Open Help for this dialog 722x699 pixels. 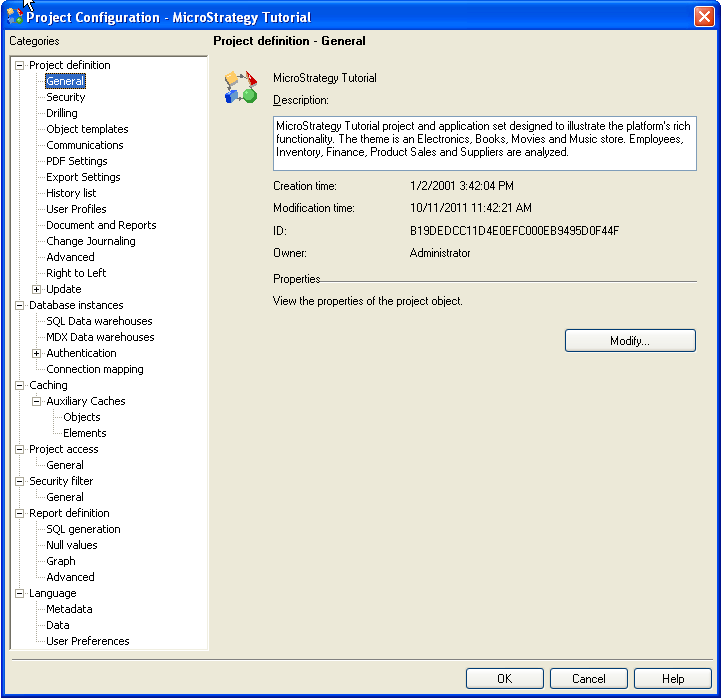point(673,679)
